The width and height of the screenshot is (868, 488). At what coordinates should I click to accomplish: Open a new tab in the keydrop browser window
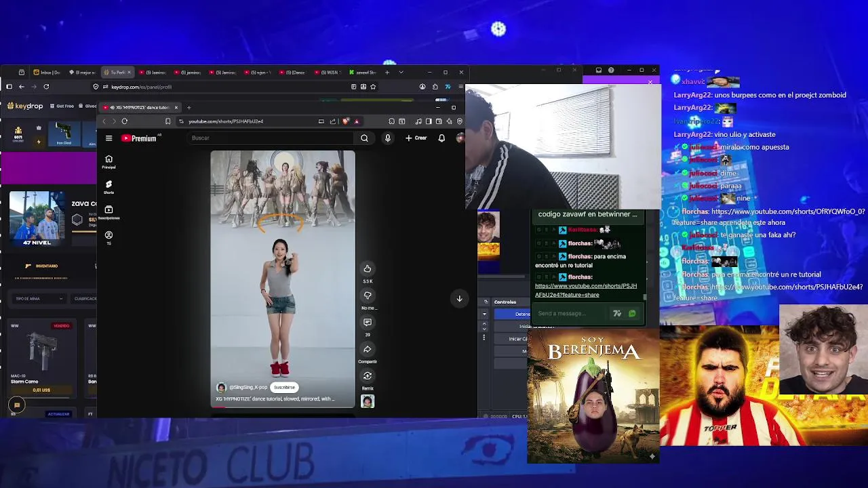[387, 73]
